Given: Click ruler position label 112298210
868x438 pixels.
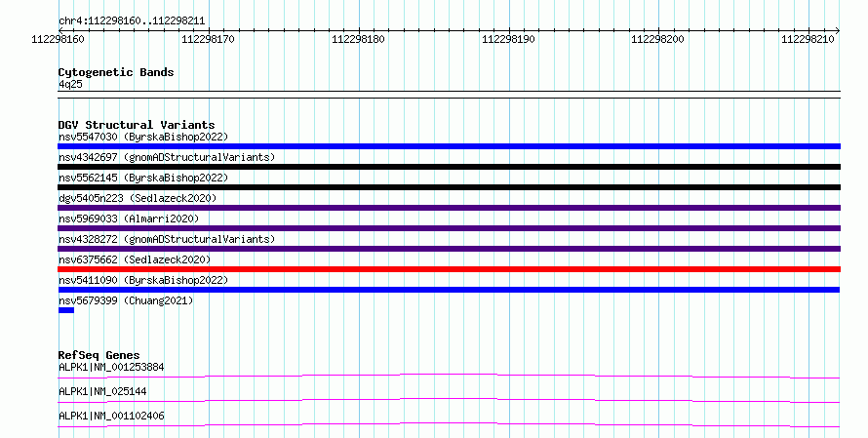Looking at the screenshot, I should (x=808, y=39).
